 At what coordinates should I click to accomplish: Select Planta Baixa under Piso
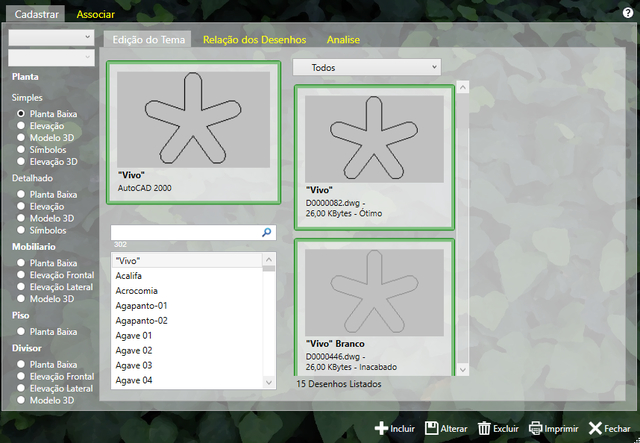(20, 332)
